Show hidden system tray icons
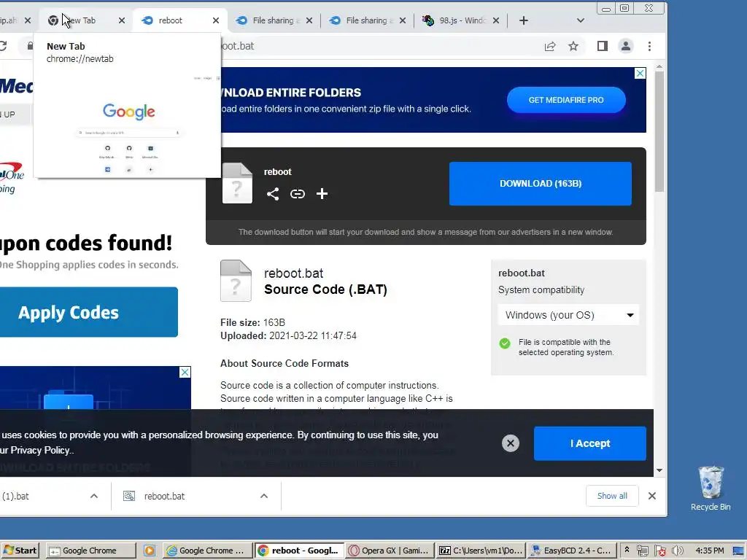This screenshot has width=747, height=560. [627, 551]
